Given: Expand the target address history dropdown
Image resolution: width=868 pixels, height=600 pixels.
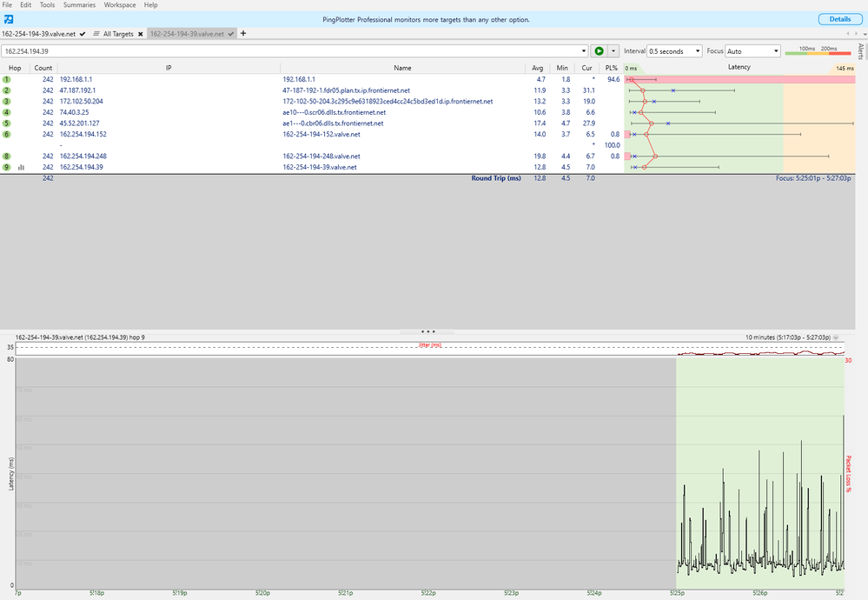Looking at the screenshot, I should (x=584, y=51).
